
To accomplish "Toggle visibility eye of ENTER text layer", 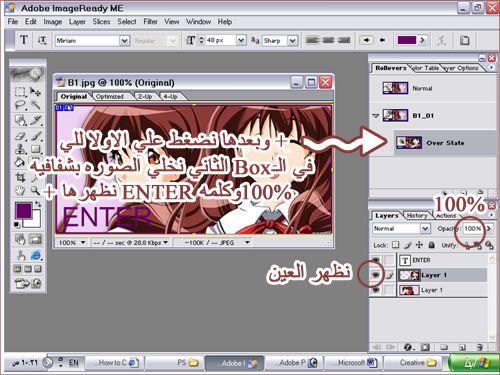I will click(376, 260).
